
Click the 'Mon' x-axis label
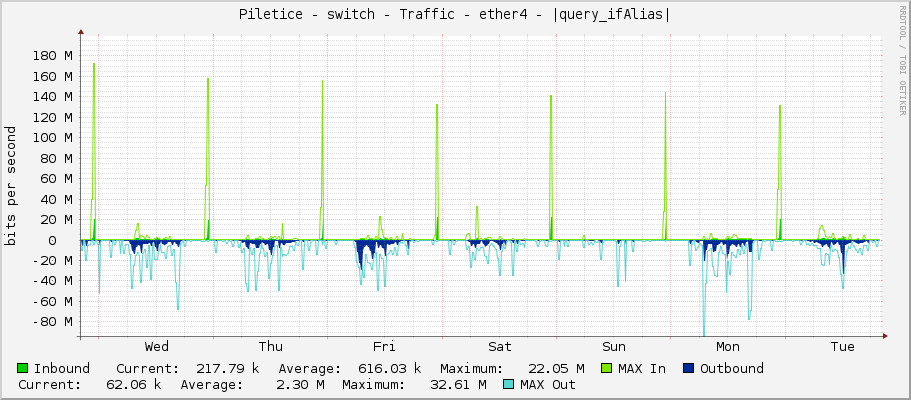point(728,347)
